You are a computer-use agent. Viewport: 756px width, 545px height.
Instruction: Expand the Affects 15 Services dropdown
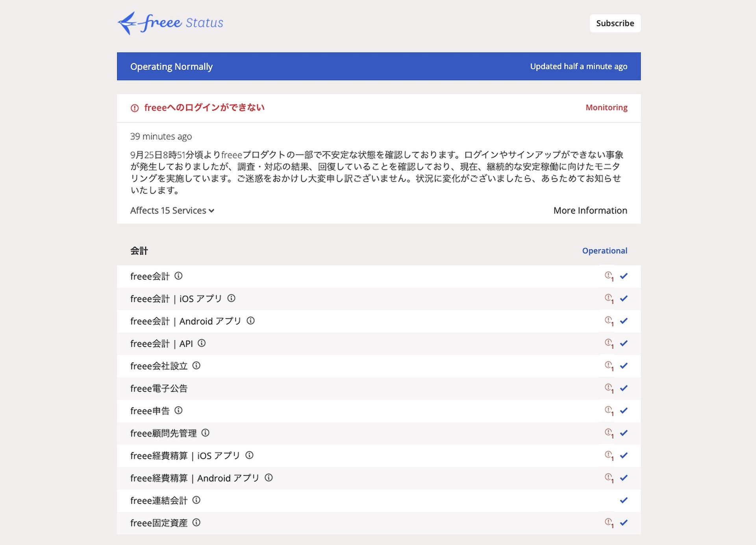click(172, 210)
